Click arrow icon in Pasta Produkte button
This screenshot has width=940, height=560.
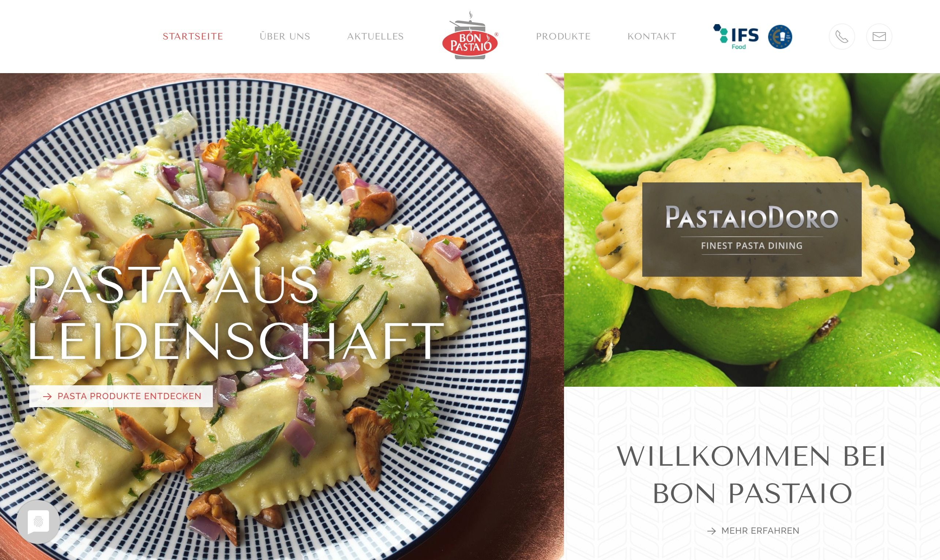click(48, 396)
